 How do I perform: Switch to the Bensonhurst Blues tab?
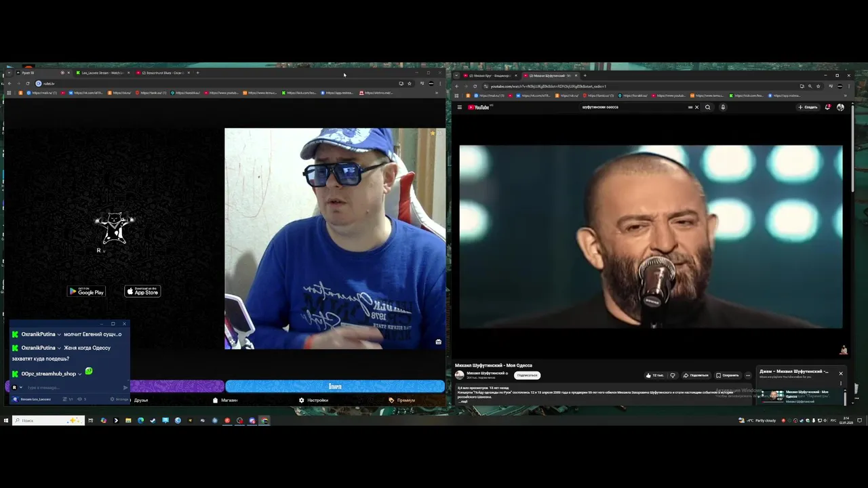tap(163, 73)
